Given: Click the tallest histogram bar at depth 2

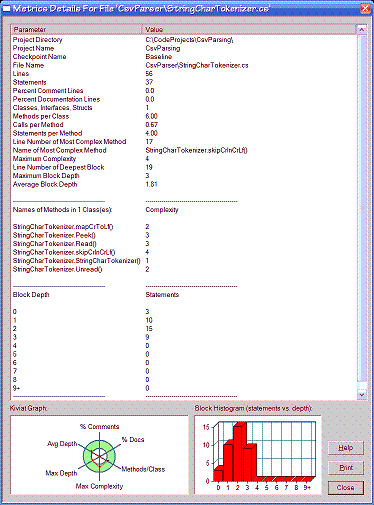Looking at the screenshot, I should (x=239, y=452).
